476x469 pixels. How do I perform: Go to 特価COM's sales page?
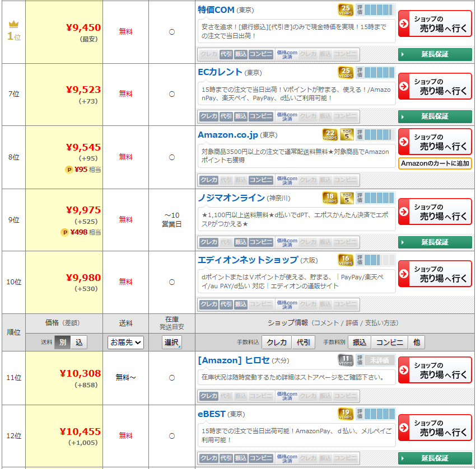435,24
